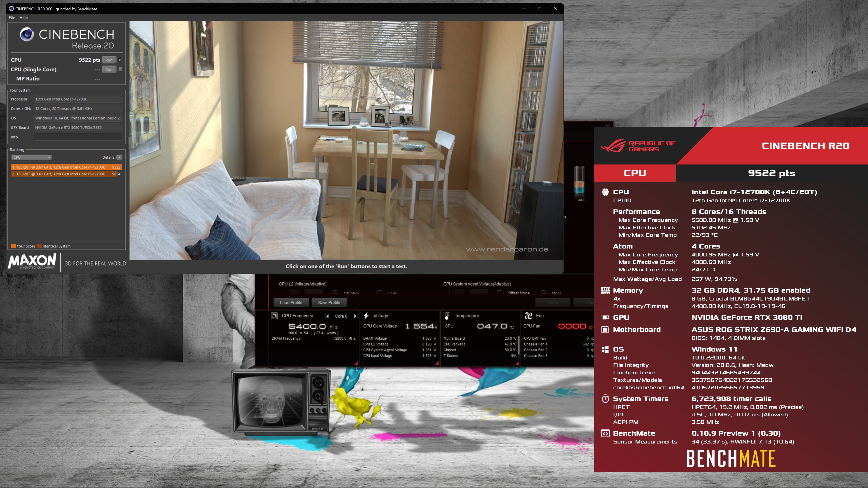
Task: Select previous core with left arrow
Action: pos(328,316)
